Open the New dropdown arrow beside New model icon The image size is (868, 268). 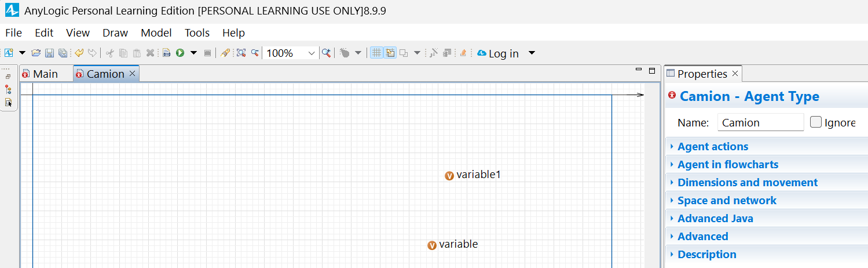click(x=23, y=53)
